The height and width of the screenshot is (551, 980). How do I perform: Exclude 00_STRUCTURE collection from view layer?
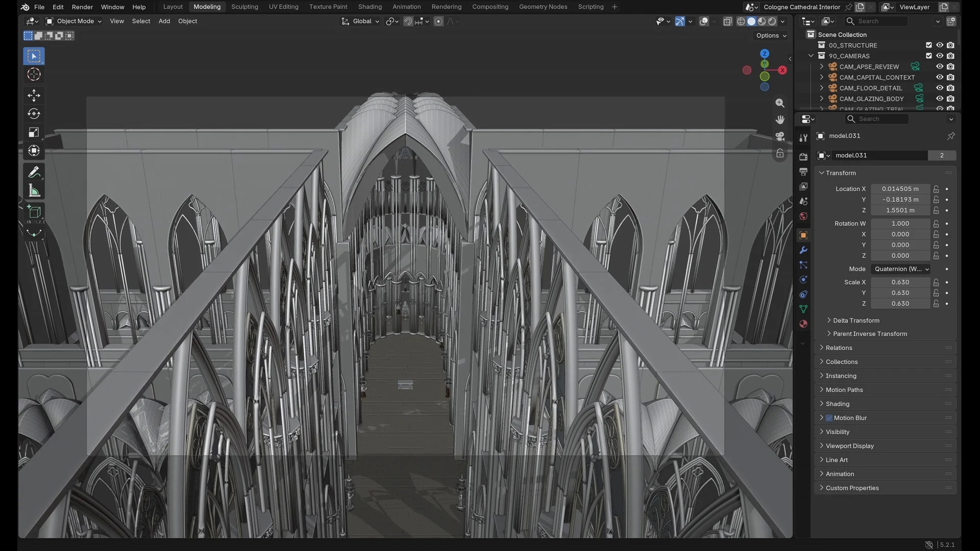[929, 45]
